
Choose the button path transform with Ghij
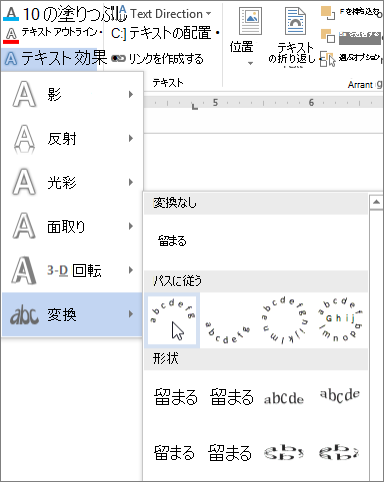(x=340, y=321)
